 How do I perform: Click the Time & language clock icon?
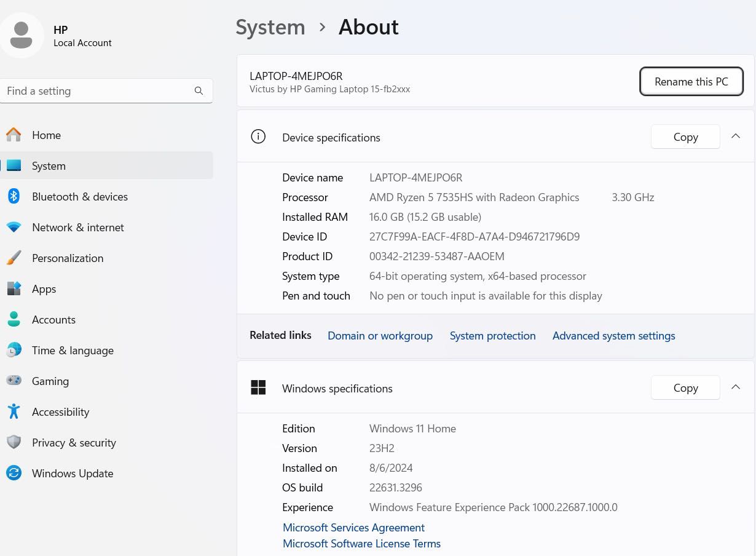click(x=14, y=350)
